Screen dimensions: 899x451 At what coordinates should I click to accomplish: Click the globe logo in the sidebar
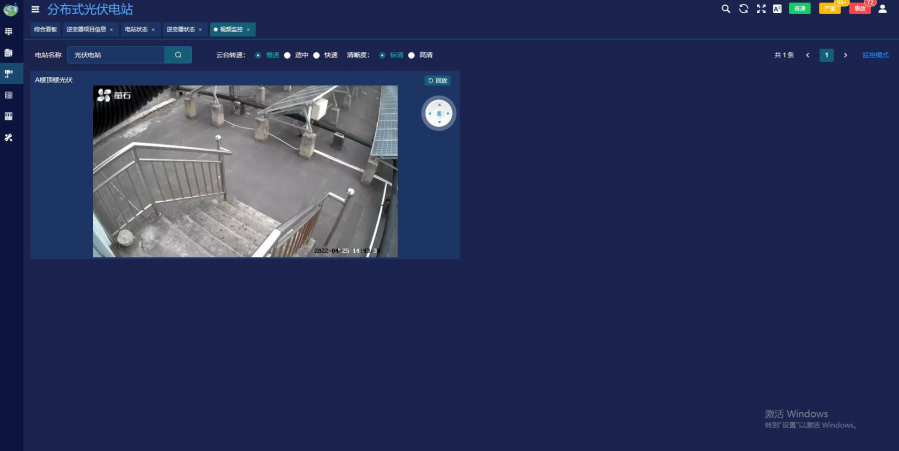click(x=10, y=9)
